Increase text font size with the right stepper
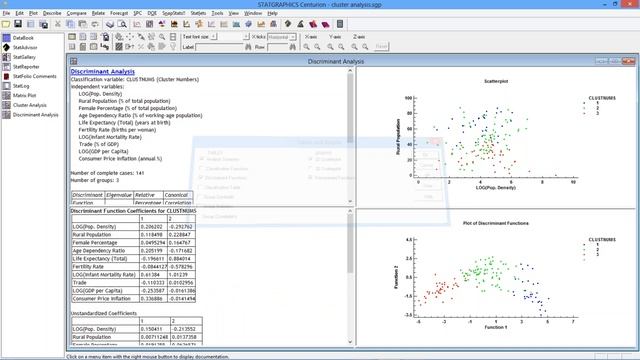The width and height of the screenshot is (640, 360). tap(246, 37)
